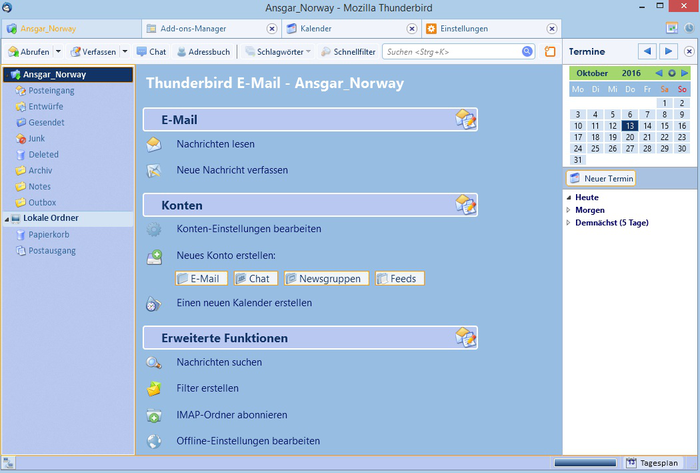Screen dimensions: 700x473
Task: Click the Verfassen compose button
Action: pyautogui.click(x=93, y=52)
